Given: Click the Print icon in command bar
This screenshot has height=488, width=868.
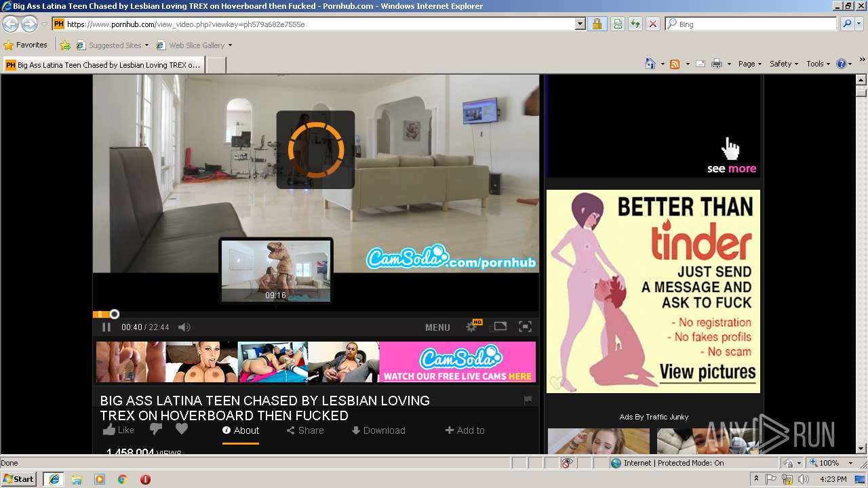Looking at the screenshot, I should [717, 64].
